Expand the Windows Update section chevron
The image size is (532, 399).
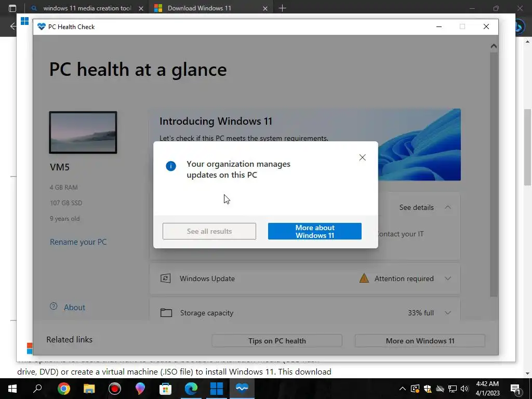pos(448,278)
